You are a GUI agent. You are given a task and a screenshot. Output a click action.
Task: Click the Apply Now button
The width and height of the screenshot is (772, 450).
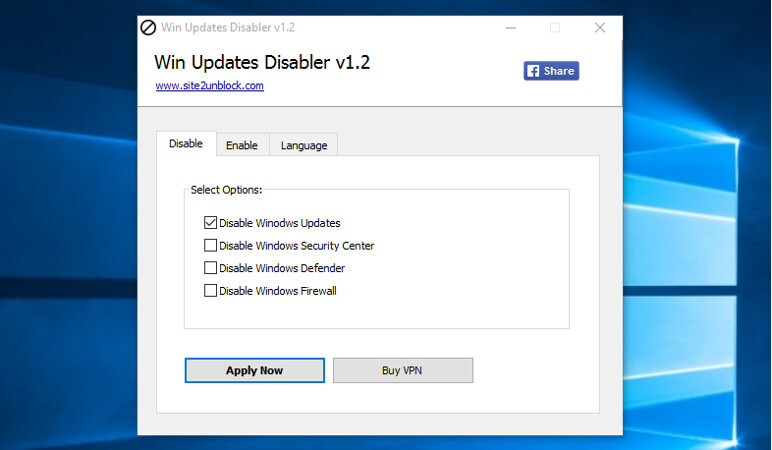(x=255, y=370)
